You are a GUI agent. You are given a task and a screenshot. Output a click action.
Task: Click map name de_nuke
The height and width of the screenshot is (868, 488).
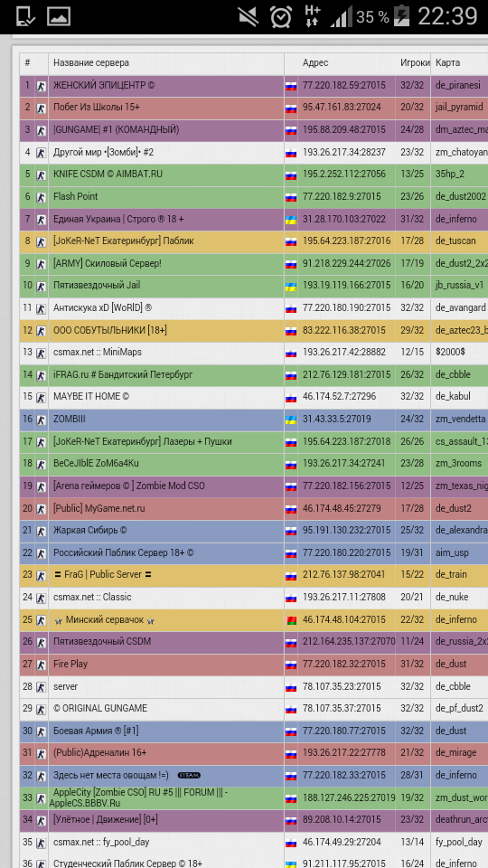pyautogui.click(x=452, y=597)
